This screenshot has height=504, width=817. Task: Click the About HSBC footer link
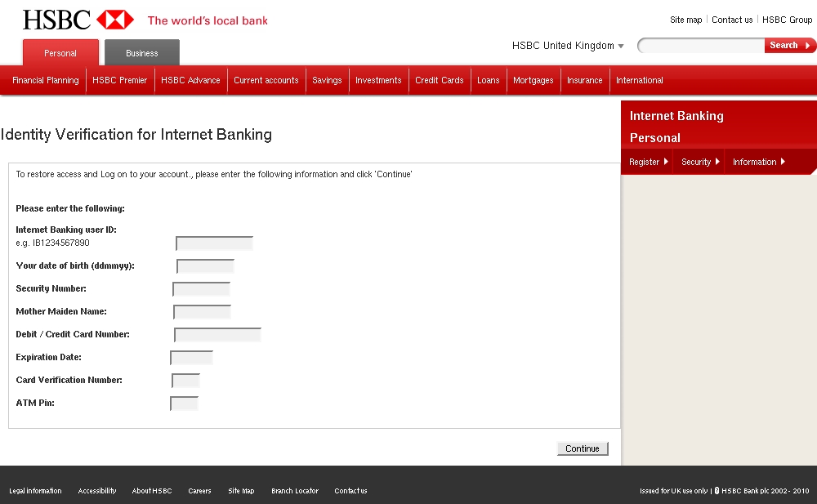click(x=152, y=491)
